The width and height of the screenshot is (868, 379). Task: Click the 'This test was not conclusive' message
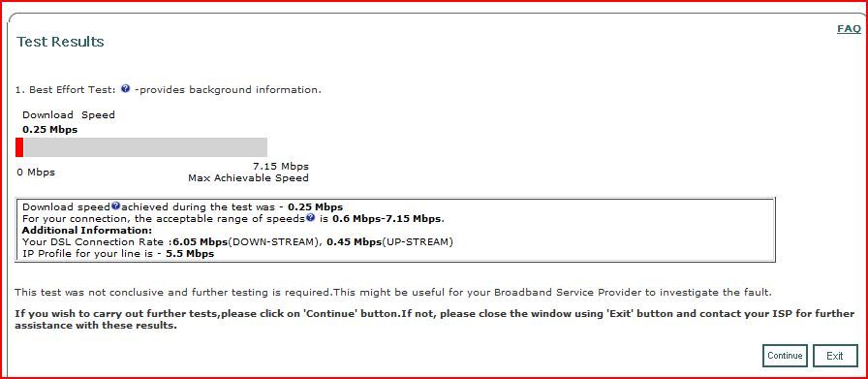pyautogui.click(x=393, y=292)
